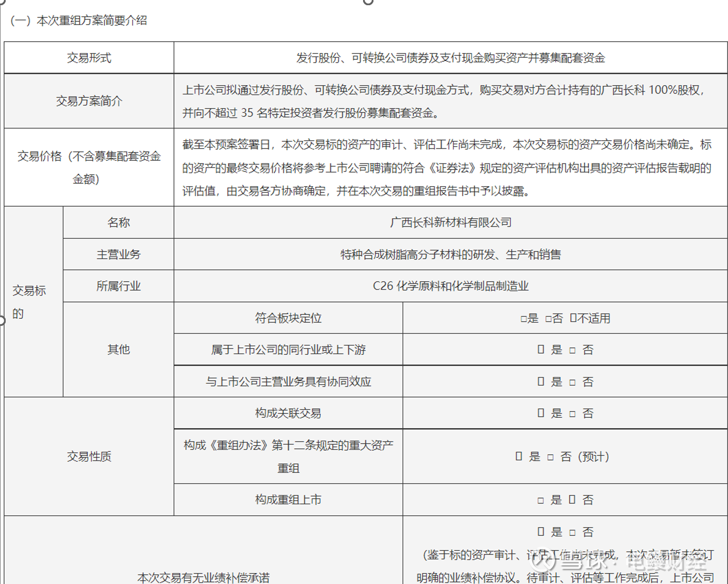Click the sentence about 广西长科 100%股权
This screenshot has height=584, width=728.
pyautogui.click(x=444, y=90)
